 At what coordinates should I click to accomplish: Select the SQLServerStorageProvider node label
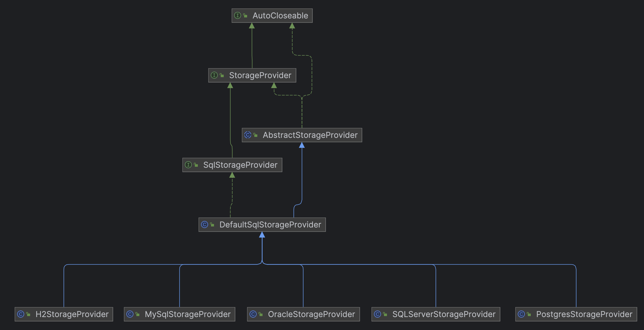point(444,314)
